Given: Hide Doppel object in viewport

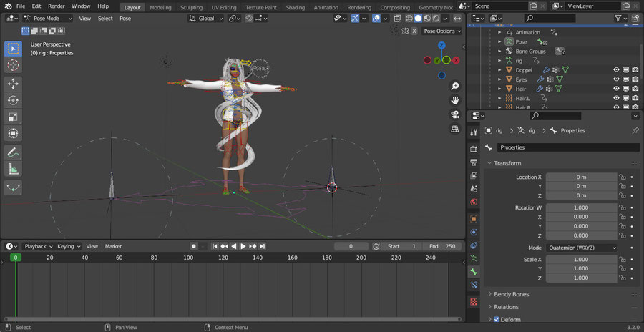Looking at the screenshot, I should [616, 70].
